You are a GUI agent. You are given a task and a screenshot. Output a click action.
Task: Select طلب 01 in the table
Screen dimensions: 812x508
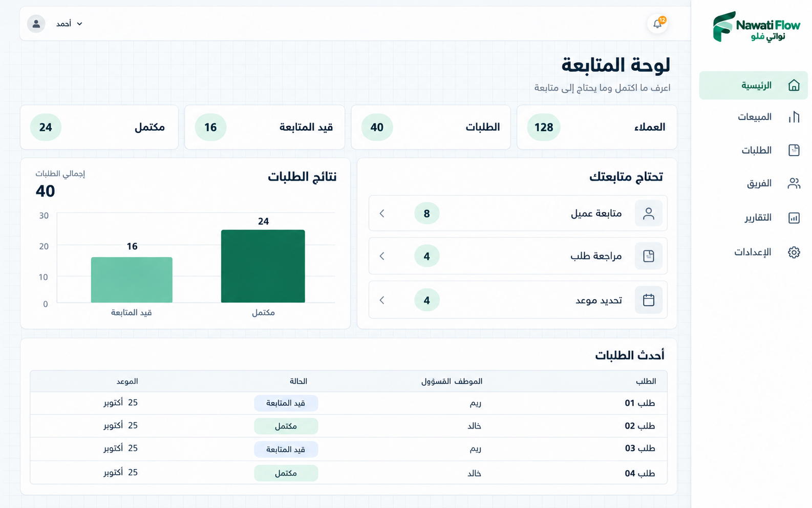pos(639,403)
